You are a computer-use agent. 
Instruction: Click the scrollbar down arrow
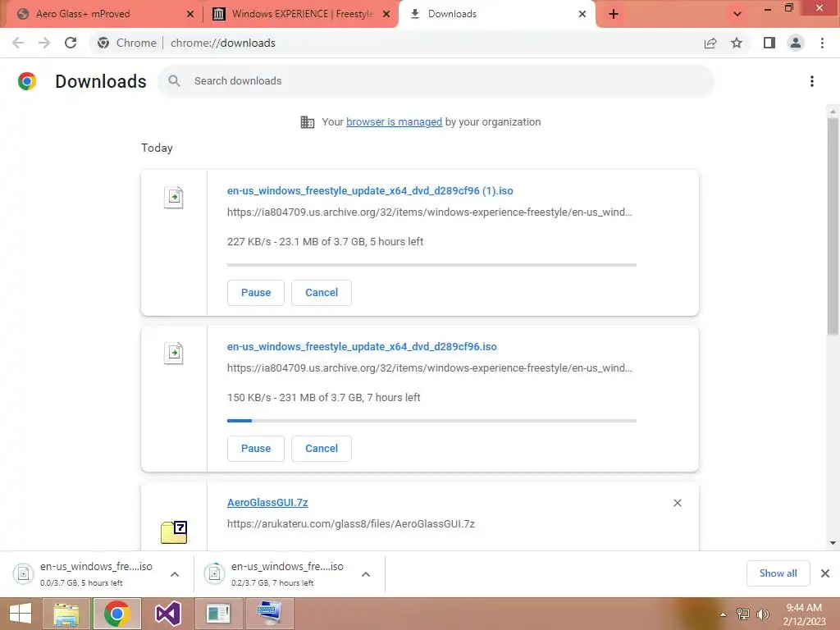click(833, 543)
